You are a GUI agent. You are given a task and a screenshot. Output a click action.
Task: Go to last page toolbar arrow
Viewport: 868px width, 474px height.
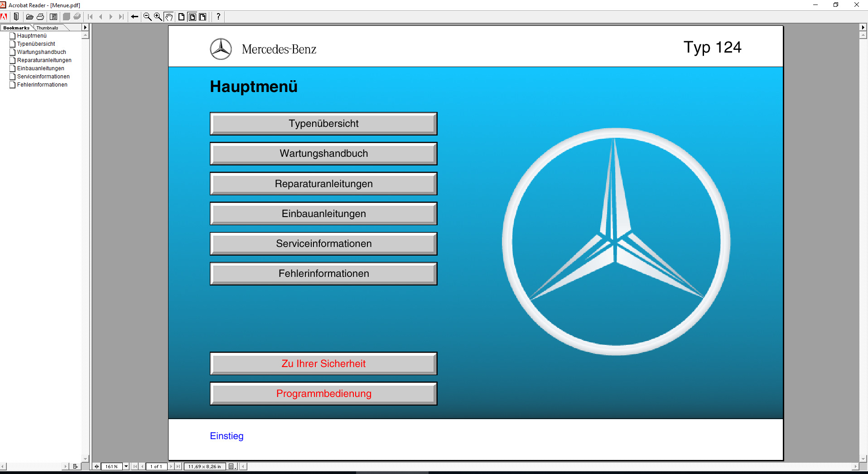point(121,17)
